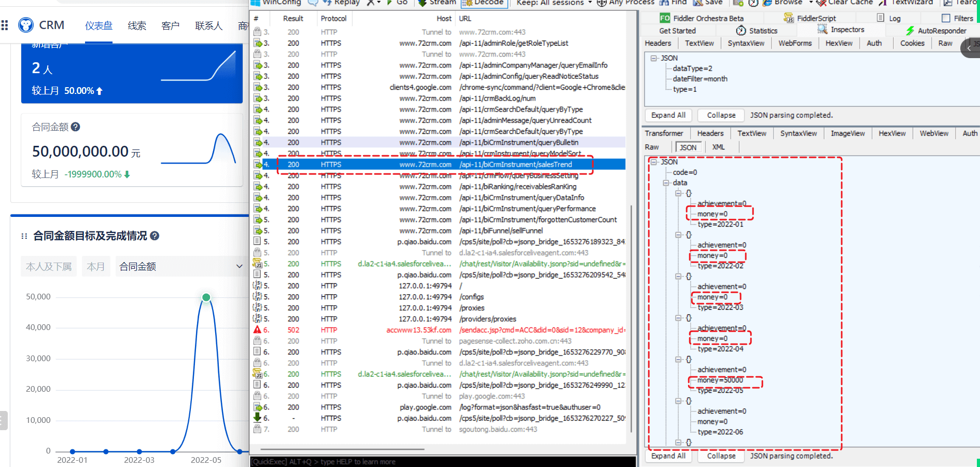The height and width of the screenshot is (467, 980).
Task: Click Expand All in the request JSON panel
Action: (x=668, y=115)
